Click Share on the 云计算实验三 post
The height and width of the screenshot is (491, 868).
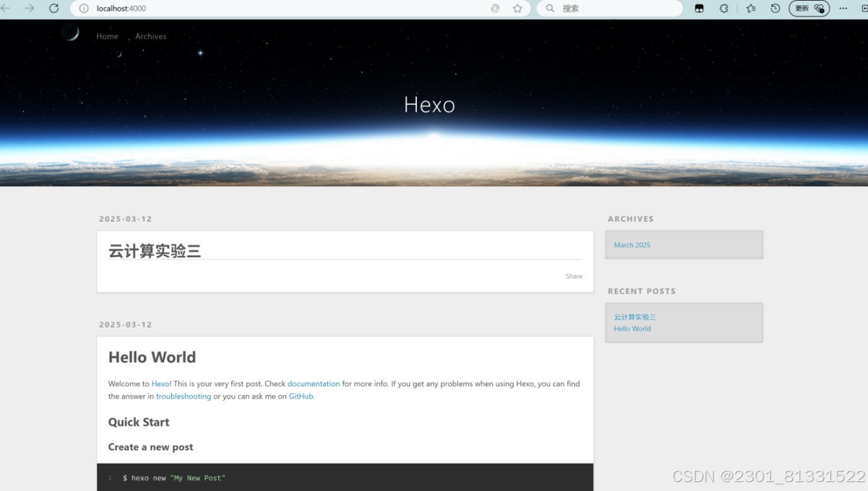574,276
